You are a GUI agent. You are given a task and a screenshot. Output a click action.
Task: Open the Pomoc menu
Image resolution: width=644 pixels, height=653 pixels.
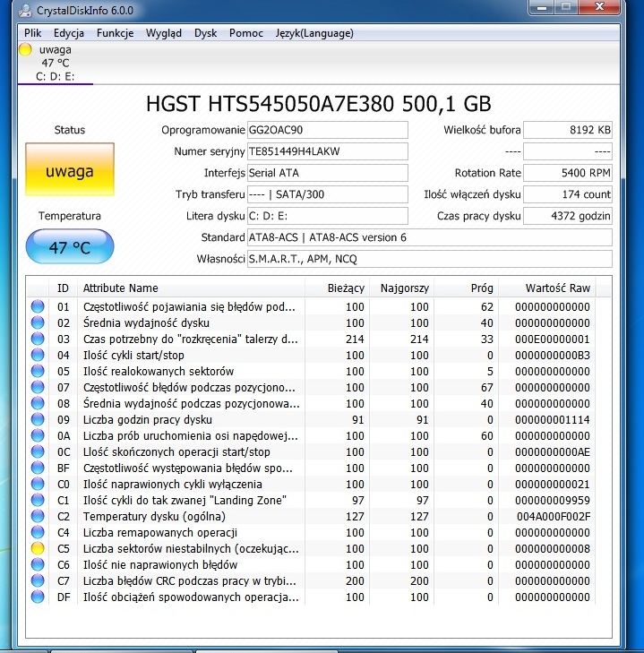pyautogui.click(x=245, y=33)
